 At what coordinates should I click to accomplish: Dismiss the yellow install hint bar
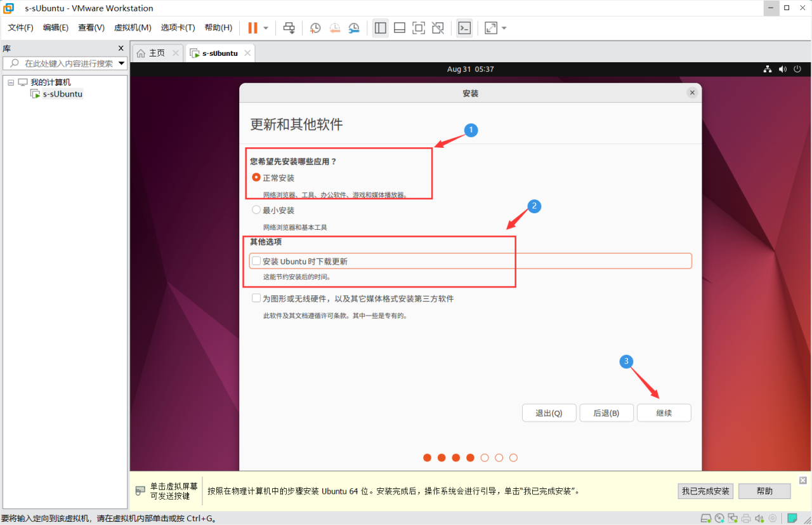802,480
